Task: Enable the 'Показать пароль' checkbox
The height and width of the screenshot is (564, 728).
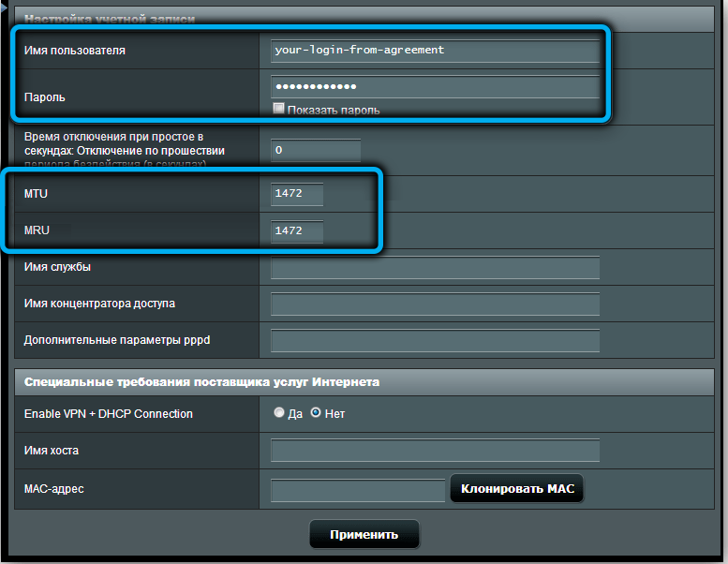Action: 278,109
